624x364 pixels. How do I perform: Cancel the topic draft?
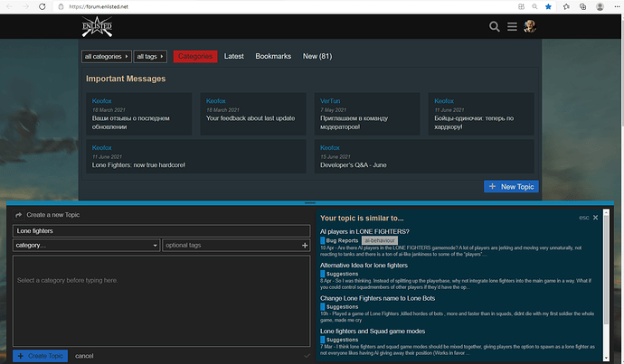(x=84, y=356)
